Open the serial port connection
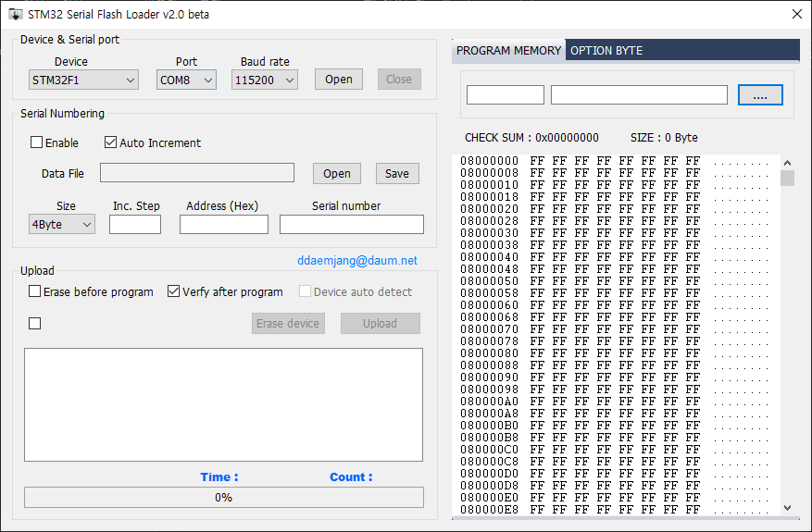This screenshot has width=812, height=532. click(x=339, y=80)
